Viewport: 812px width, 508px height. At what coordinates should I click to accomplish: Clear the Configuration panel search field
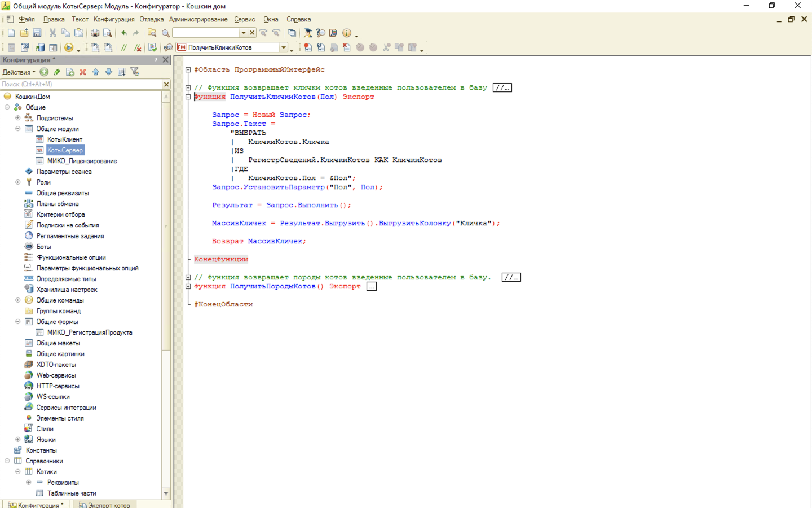tap(166, 84)
